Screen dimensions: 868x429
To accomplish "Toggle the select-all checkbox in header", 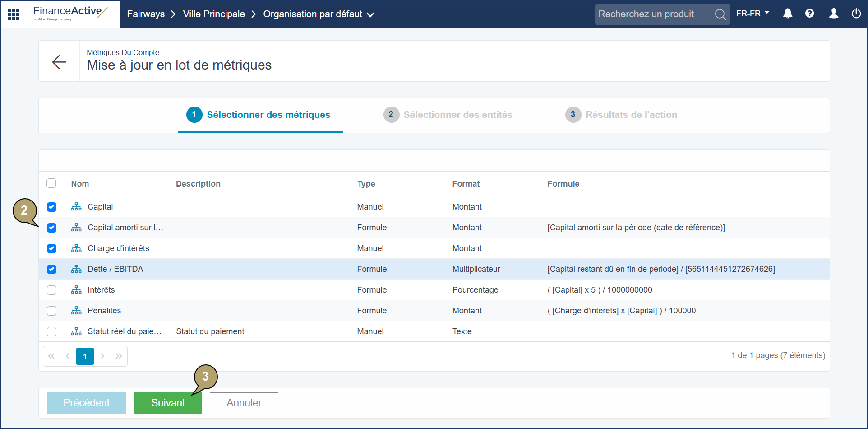I will (x=51, y=183).
